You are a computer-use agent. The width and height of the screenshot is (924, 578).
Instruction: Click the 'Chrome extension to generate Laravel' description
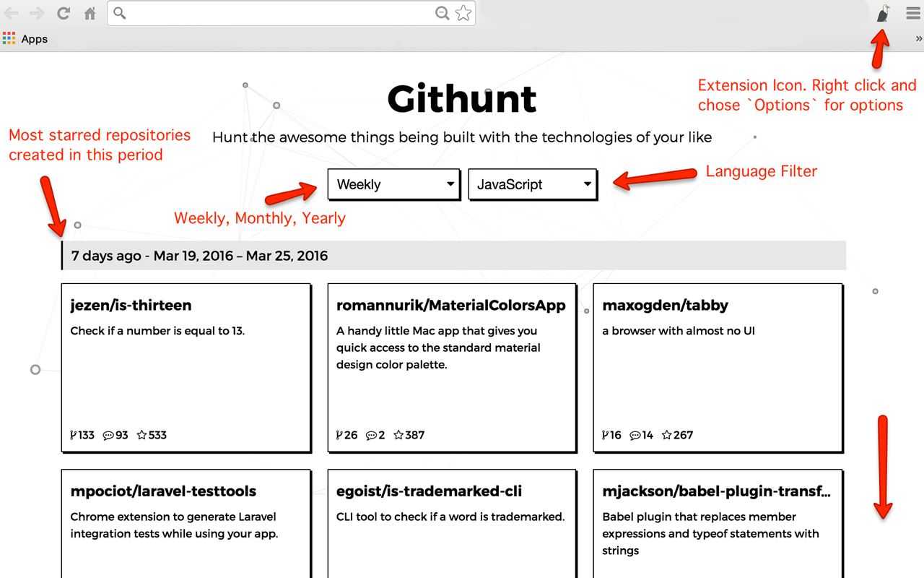[x=174, y=525]
